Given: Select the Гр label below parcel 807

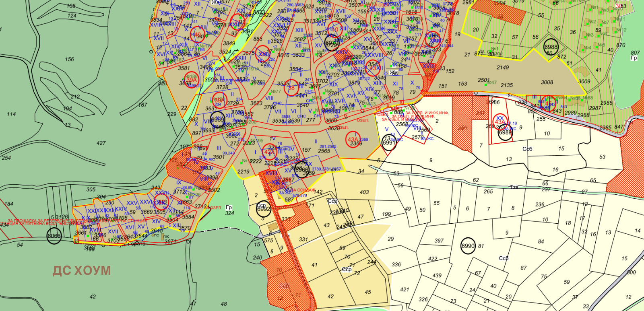Looking at the screenshot, I should click(634, 58).
